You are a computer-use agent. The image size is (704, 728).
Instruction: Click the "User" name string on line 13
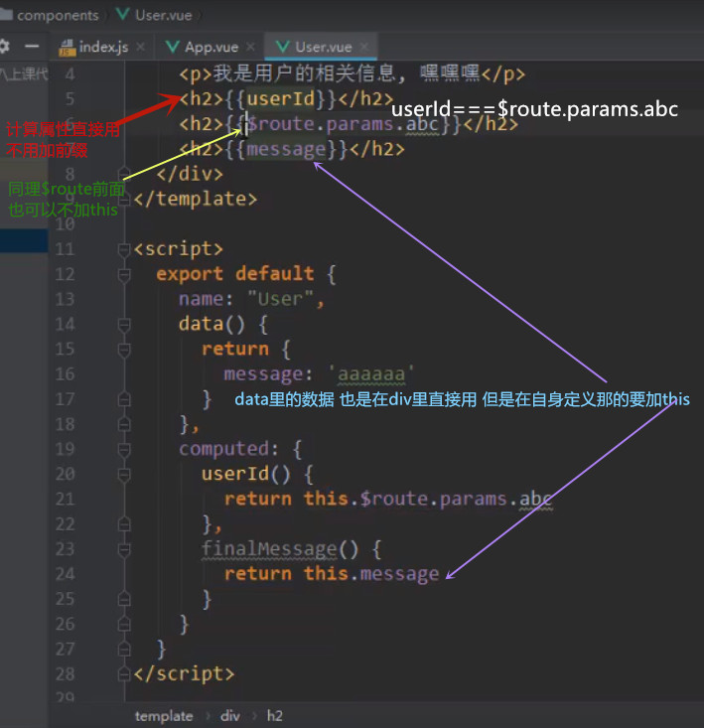[281, 299]
